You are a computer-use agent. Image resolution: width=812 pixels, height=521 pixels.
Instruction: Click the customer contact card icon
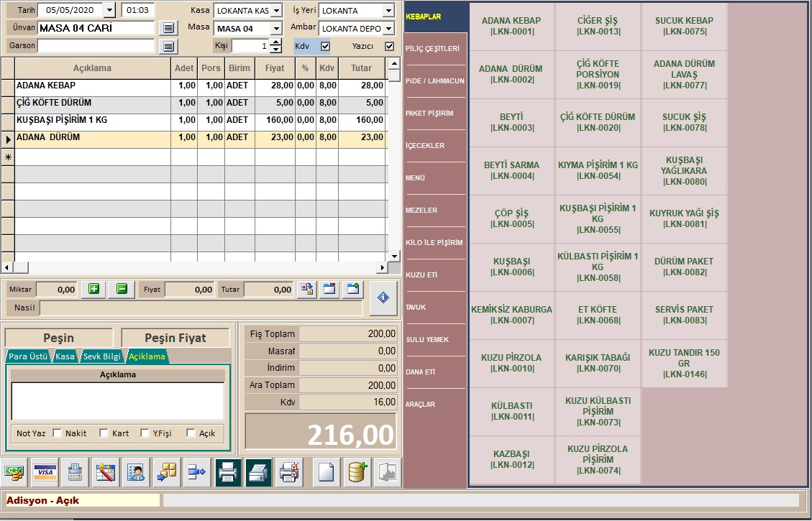pos(136,472)
